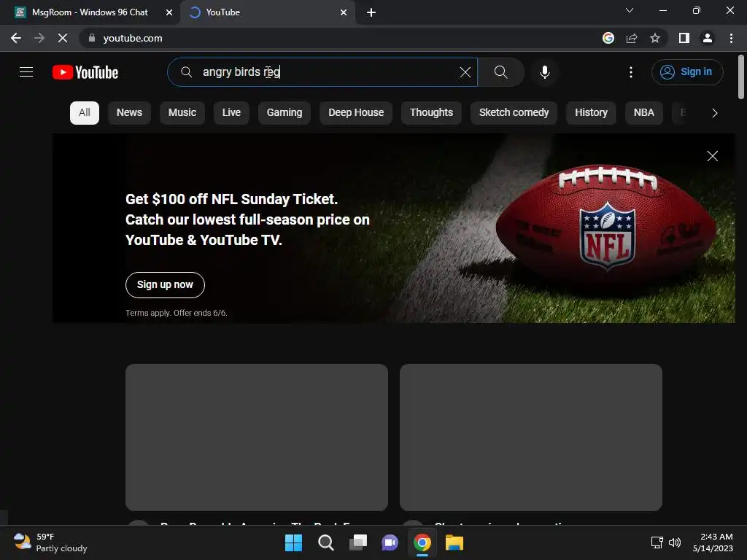The height and width of the screenshot is (560, 747).
Task: Click Sign up now button
Action: point(165,285)
